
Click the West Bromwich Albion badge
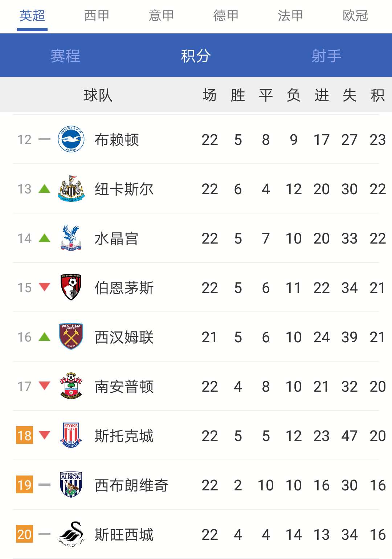70,485
